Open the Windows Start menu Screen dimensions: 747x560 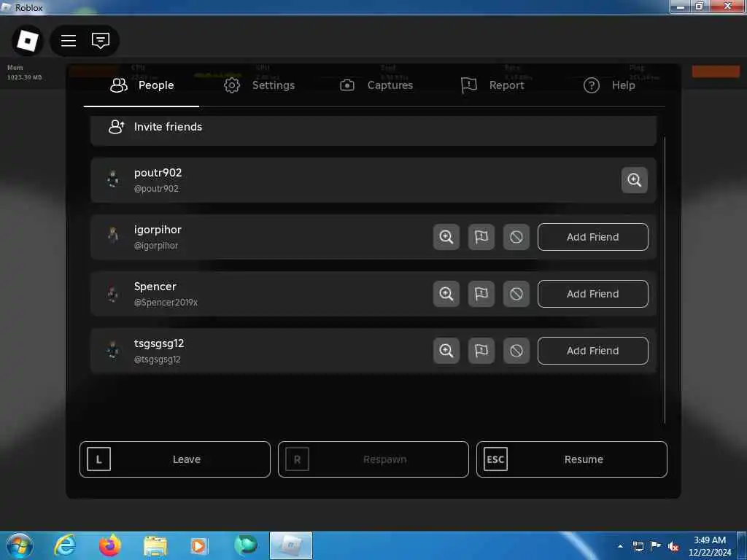(x=20, y=545)
